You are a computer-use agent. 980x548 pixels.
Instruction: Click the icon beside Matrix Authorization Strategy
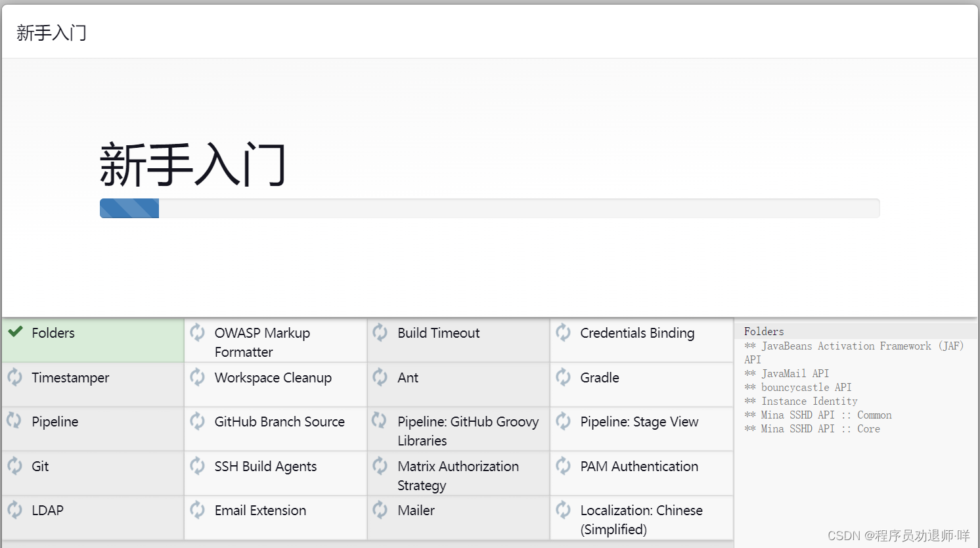tap(380, 466)
